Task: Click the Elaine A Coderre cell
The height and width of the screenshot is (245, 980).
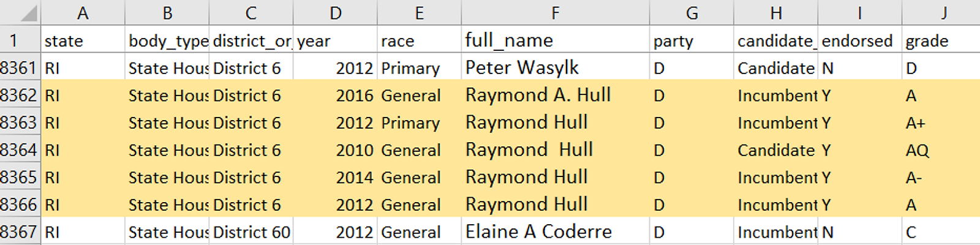Action: [x=556, y=232]
